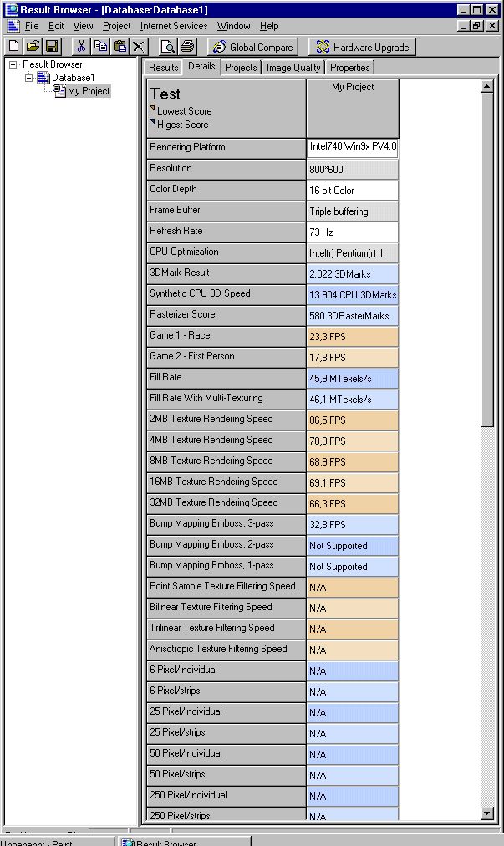Open the File menu
The height and width of the screenshot is (846, 504).
tap(32, 26)
